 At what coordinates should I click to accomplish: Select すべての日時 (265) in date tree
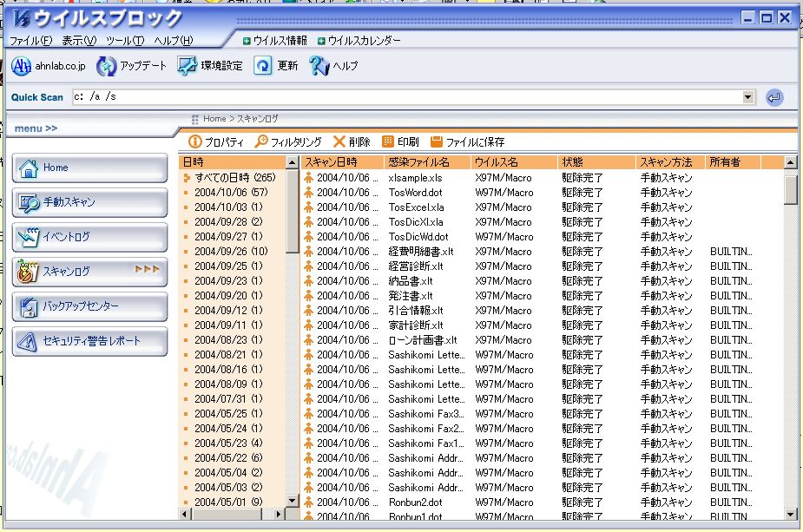tap(235, 178)
